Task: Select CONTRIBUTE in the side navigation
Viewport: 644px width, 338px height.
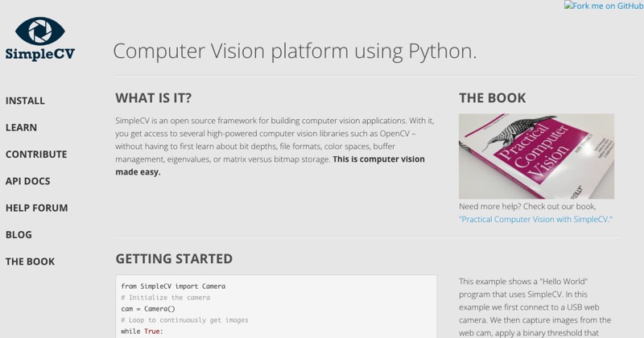Action: [x=36, y=154]
